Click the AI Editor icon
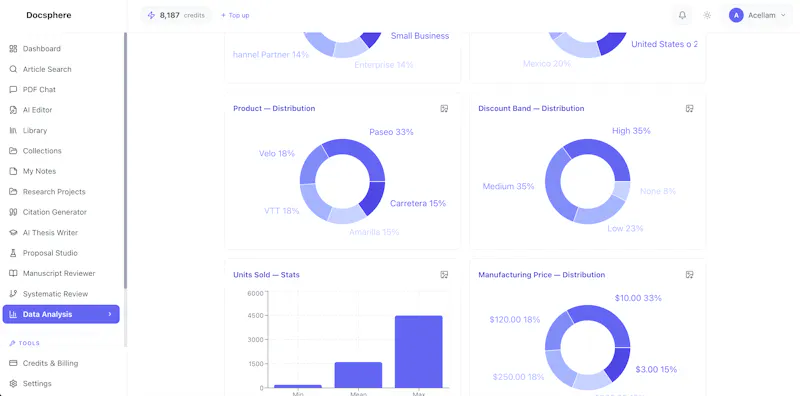 [x=13, y=110]
